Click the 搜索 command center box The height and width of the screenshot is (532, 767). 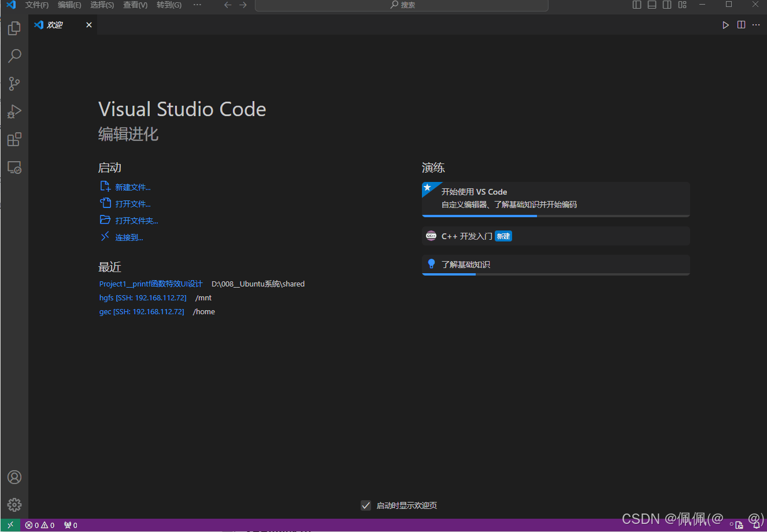(x=402, y=5)
